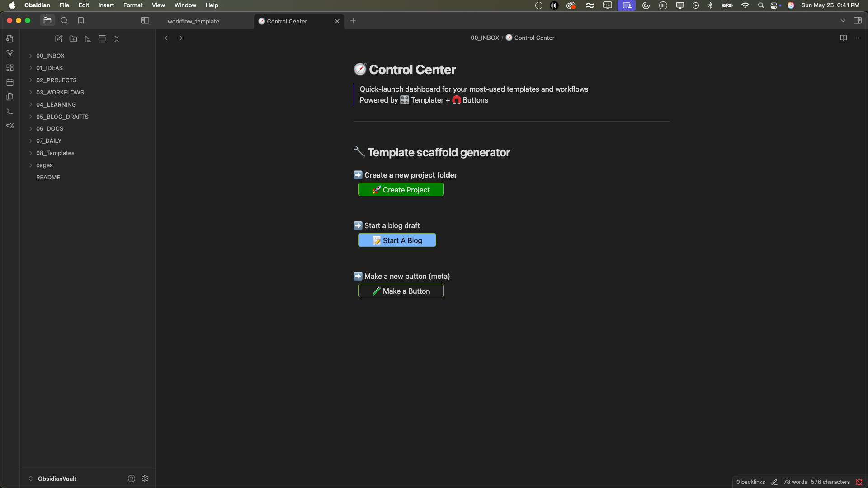Toggle the right sidebar
Screen dimensions: 868x488
[x=858, y=20]
